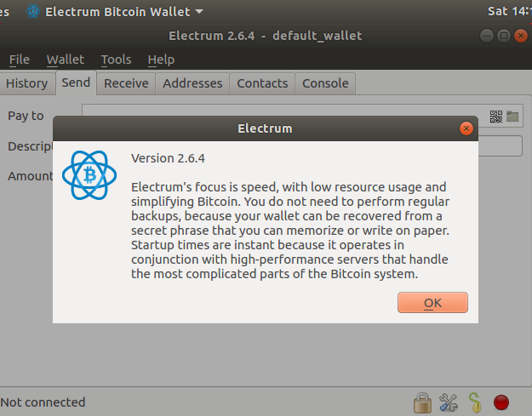Click inside the Pay to input field

tap(285, 111)
